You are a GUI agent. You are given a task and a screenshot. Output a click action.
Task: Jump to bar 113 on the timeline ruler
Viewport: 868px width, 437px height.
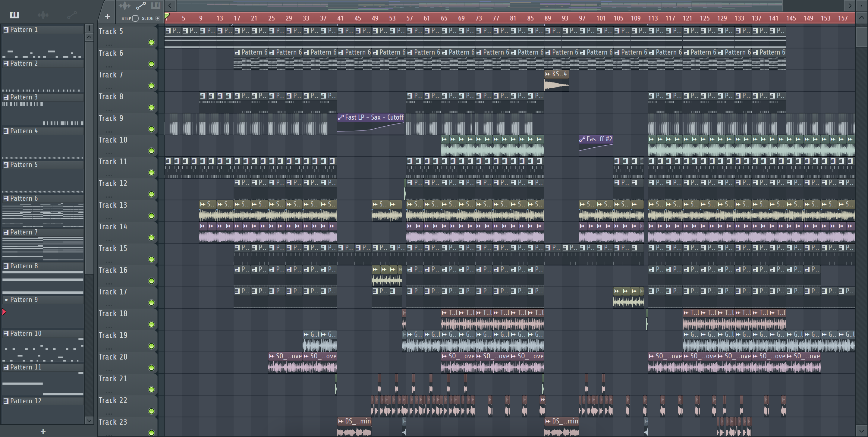click(653, 18)
